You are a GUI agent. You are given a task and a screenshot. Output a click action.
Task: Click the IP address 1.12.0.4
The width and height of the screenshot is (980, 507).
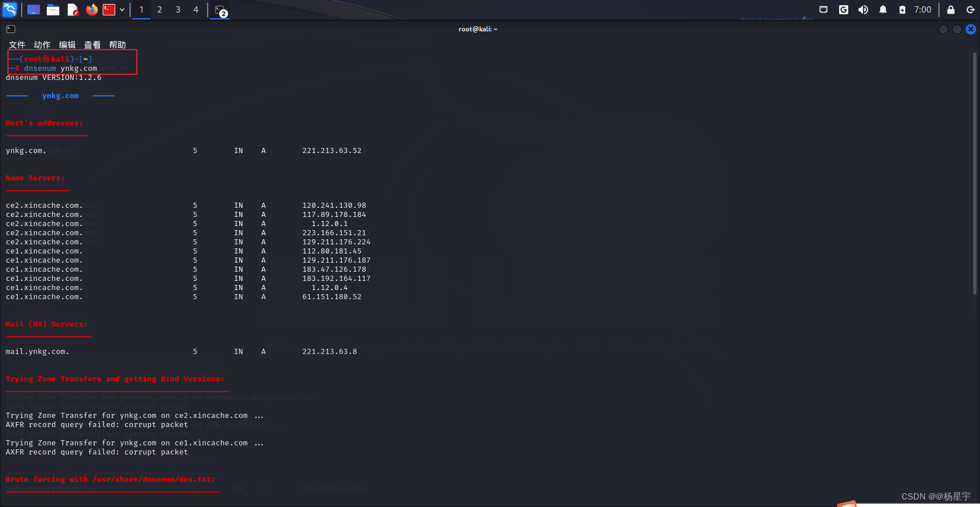330,288
